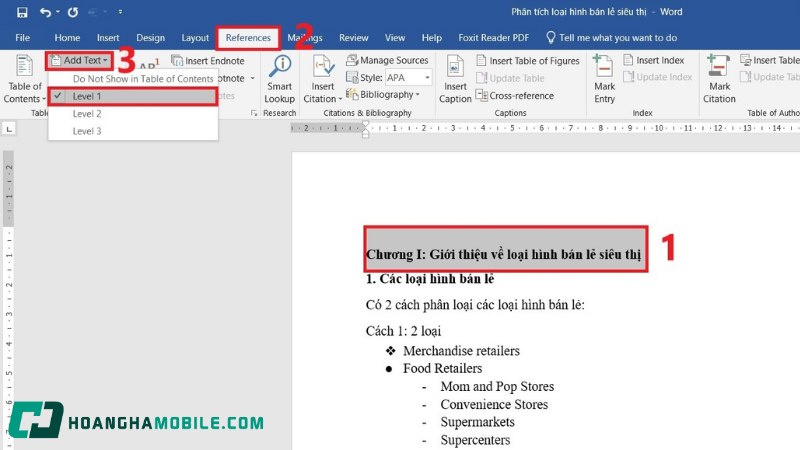The height and width of the screenshot is (450, 800).
Task: Open the File menu
Action: coord(22,38)
